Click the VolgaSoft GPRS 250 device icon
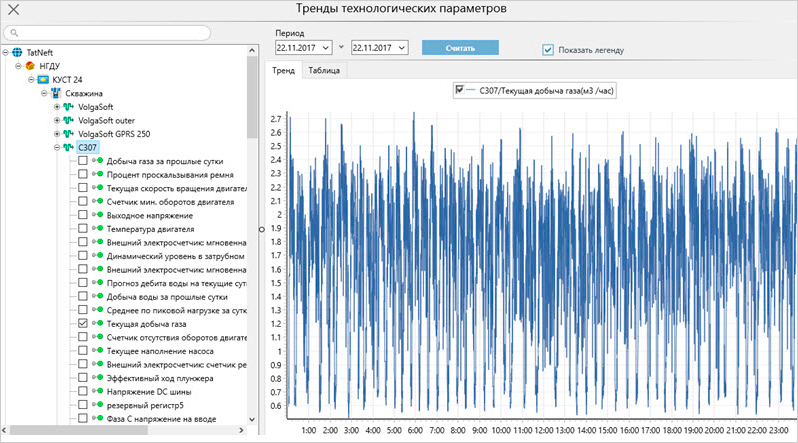The image size is (798, 443). 69,133
